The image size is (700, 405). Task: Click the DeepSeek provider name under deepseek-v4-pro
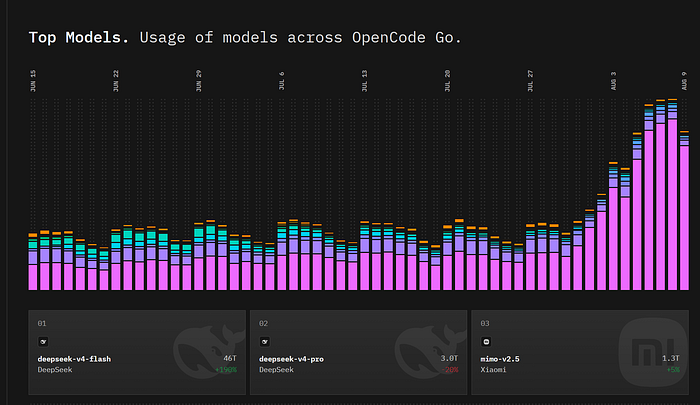276,370
